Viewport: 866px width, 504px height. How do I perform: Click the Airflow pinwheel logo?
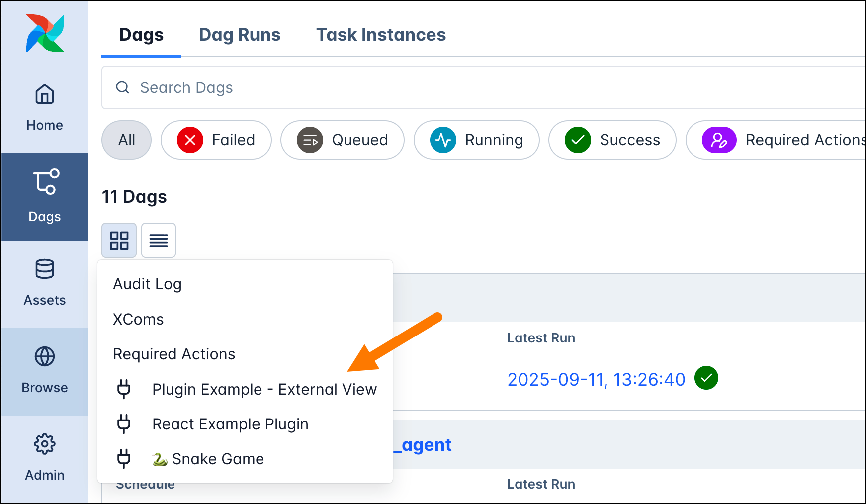point(45,33)
